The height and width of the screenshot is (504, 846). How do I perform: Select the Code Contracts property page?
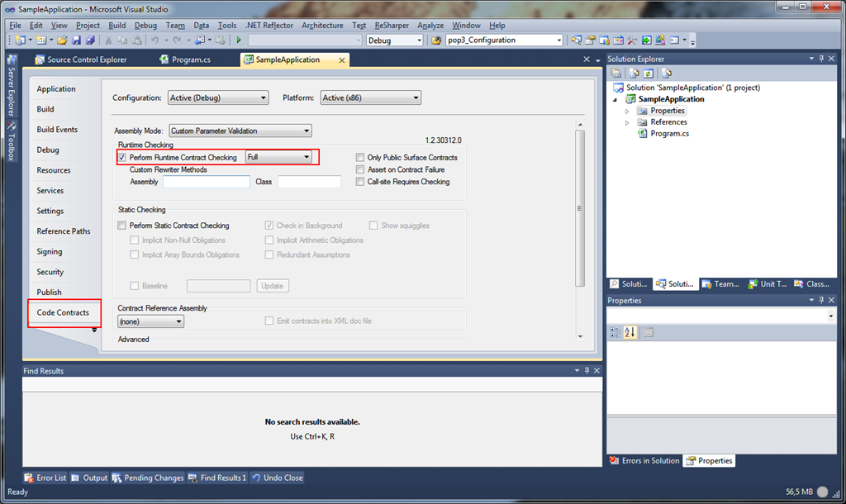63,312
